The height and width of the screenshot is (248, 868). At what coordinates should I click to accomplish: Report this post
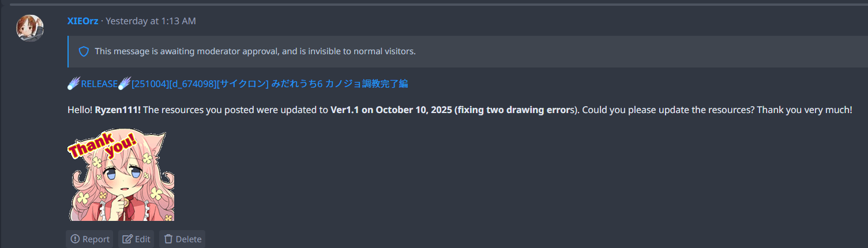click(89, 239)
